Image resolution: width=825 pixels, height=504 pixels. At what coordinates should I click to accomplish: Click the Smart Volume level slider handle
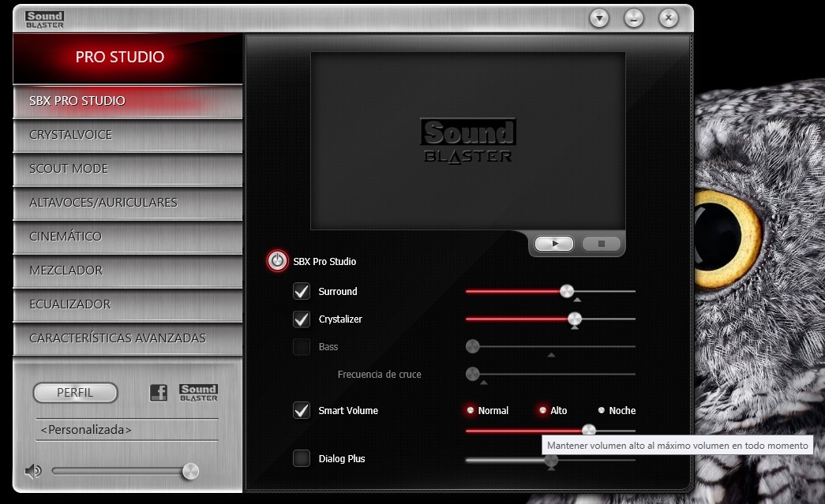pos(589,431)
